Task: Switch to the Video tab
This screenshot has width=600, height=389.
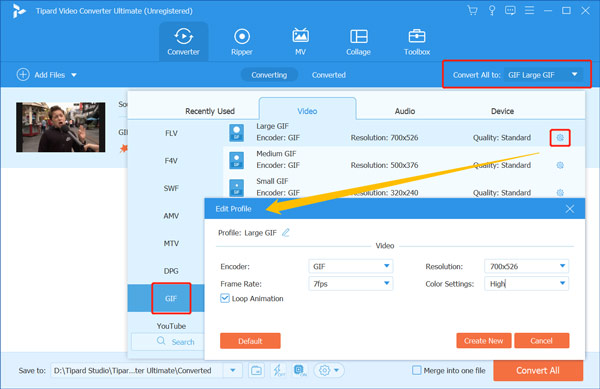Action: click(x=307, y=111)
